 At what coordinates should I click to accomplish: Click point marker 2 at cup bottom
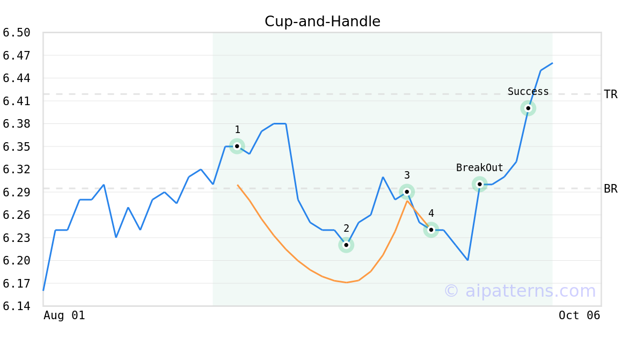(x=346, y=245)
